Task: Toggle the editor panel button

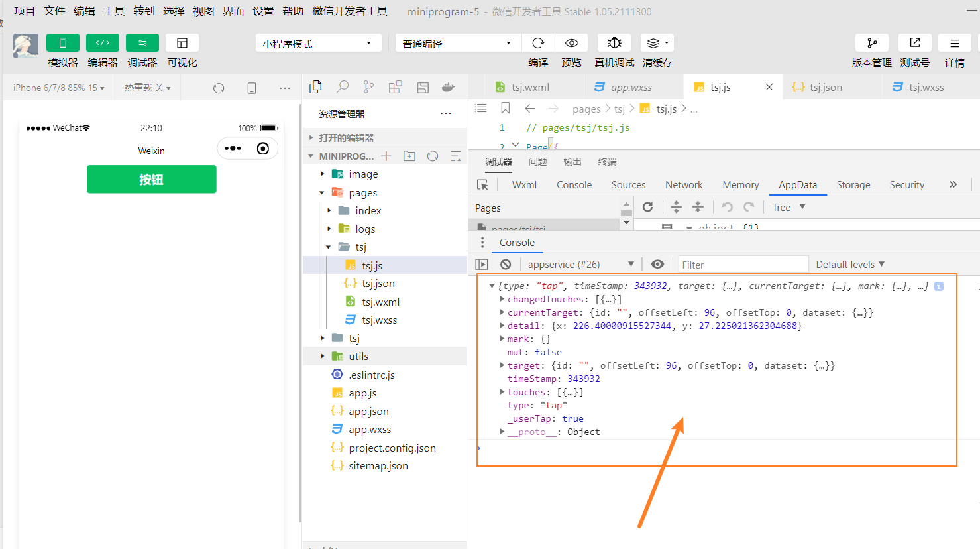Action: coord(103,43)
